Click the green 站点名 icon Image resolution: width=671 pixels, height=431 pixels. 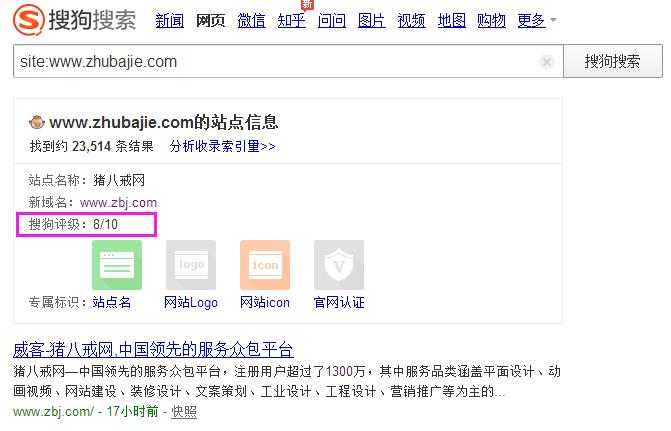point(117,265)
